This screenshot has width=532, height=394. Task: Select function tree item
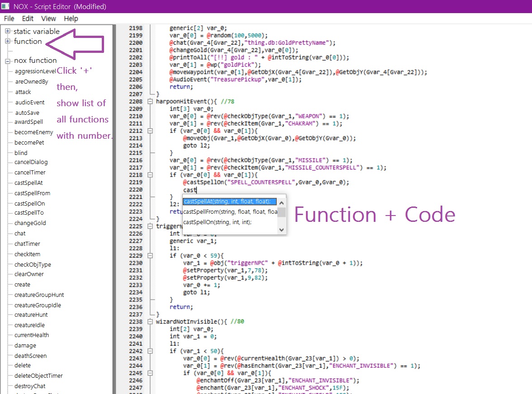(x=28, y=41)
